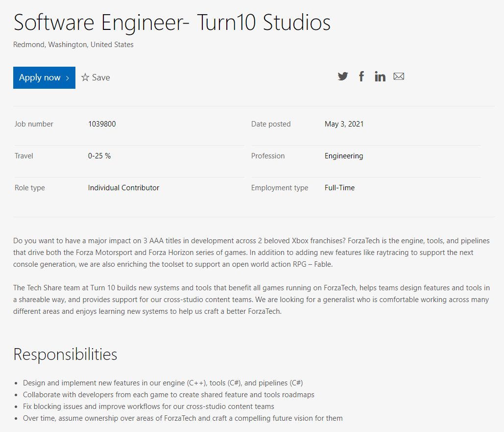Click the Redmond, Washington location text

pos(73,45)
